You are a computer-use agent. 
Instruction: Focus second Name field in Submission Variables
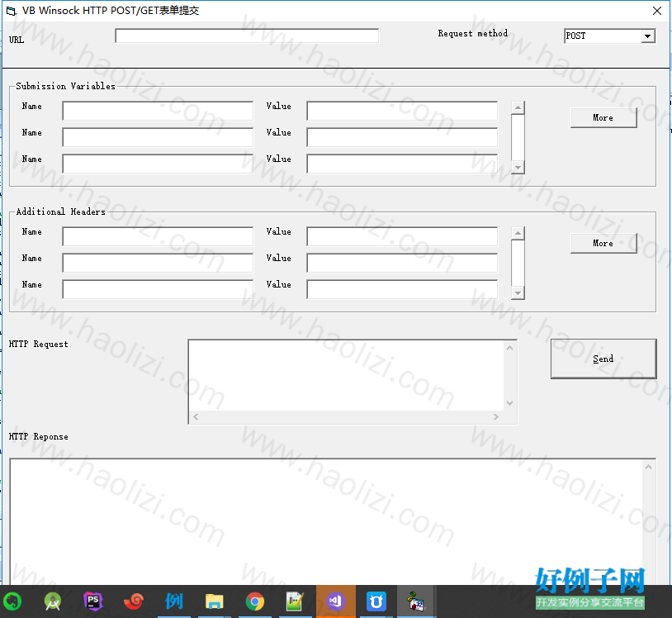[x=158, y=137]
